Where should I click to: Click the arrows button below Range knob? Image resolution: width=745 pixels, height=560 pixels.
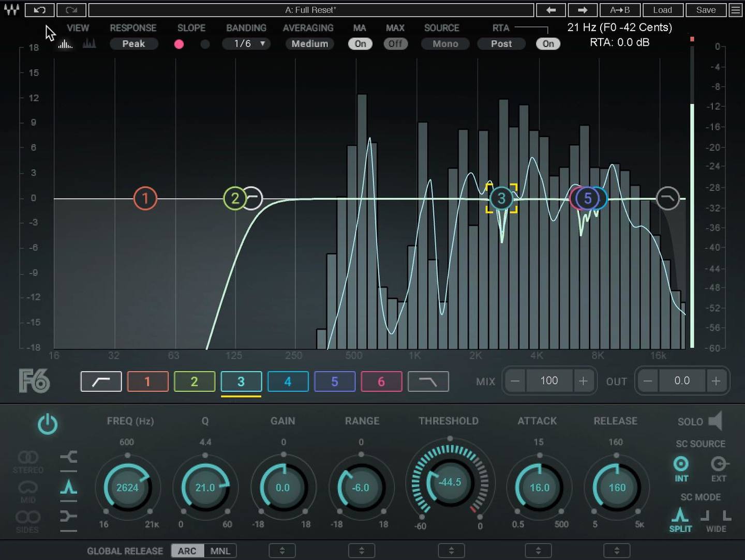click(362, 551)
